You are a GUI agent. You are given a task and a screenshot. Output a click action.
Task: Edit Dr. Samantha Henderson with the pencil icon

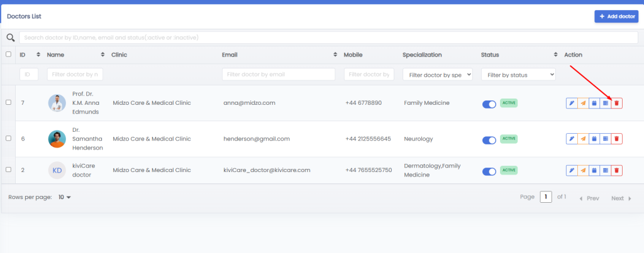[x=572, y=139]
